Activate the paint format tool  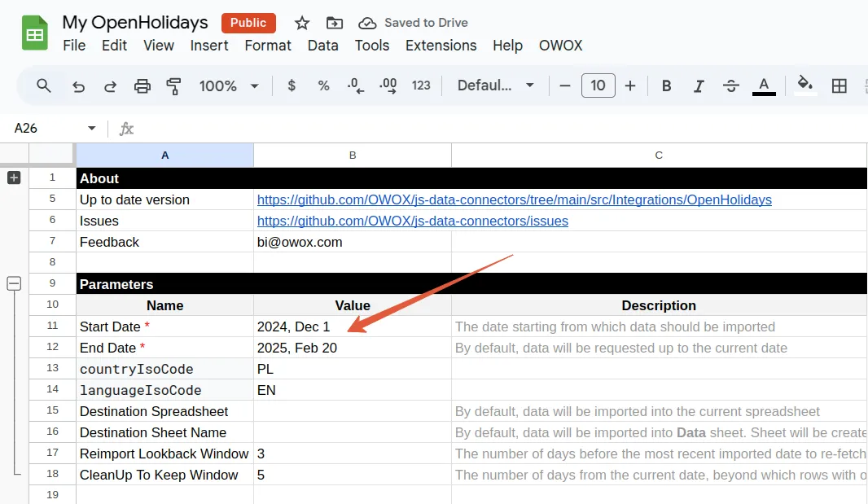click(173, 85)
